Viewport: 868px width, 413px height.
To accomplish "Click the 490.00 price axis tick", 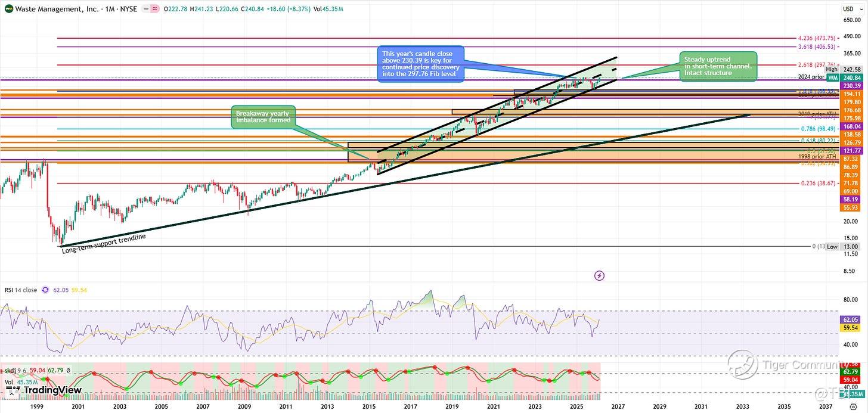I will coord(851,36).
